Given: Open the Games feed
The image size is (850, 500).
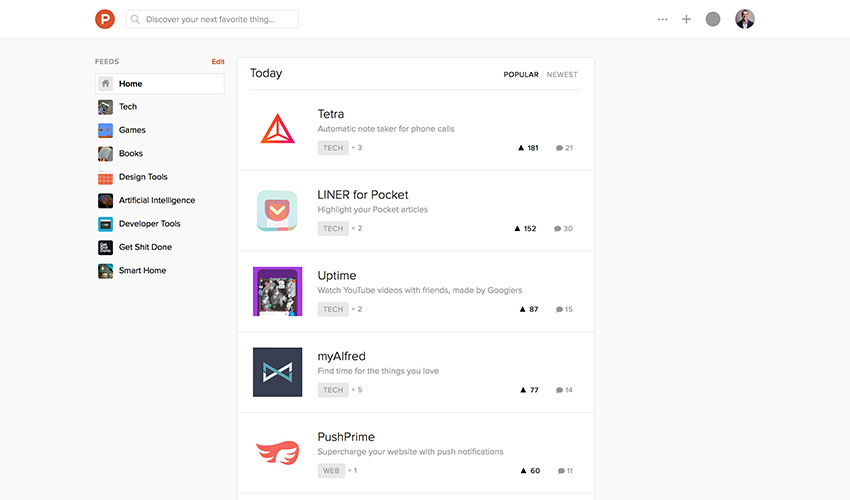Looking at the screenshot, I should pyautogui.click(x=132, y=130).
